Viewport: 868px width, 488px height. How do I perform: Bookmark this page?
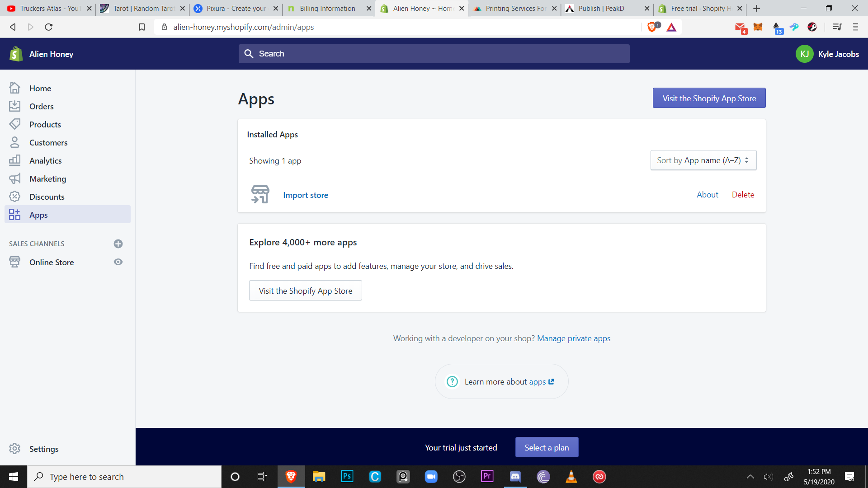pos(142,27)
